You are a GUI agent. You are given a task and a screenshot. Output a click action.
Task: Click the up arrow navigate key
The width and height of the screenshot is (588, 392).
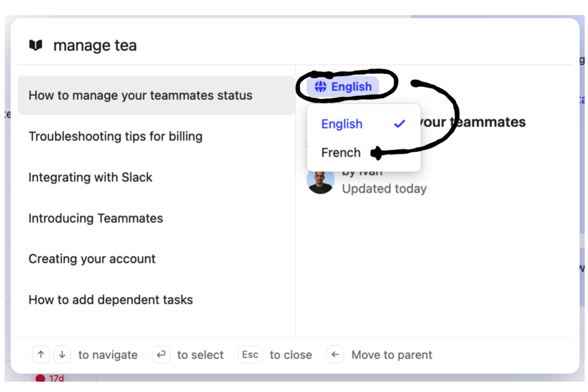pyautogui.click(x=41, y=354)
